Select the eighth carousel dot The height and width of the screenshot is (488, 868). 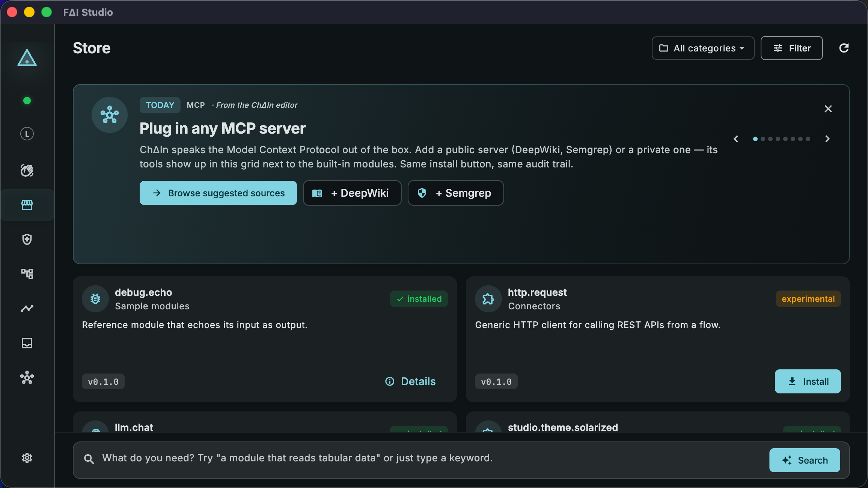[x=808, y=139]
